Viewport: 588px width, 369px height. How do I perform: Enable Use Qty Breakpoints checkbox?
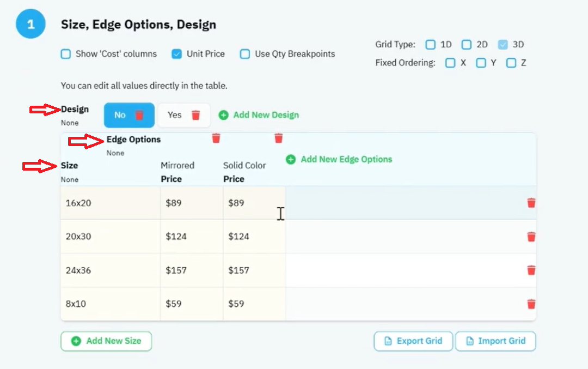(x=245, y=53)
